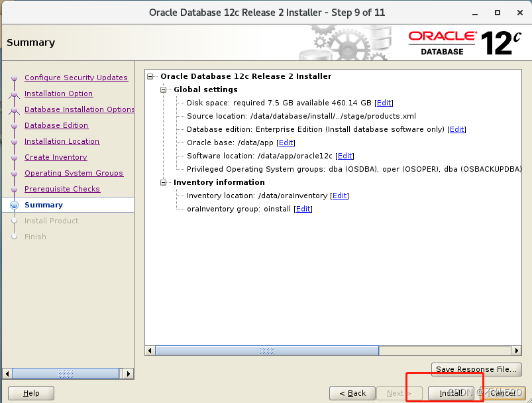Viewport: 532px width, 403px height.
Task: Edit the Software location value
Action: click(x=345, y=156)
